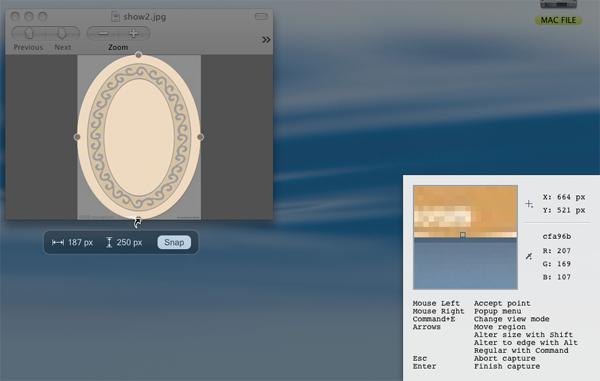Click the magnified pixel preview
Viewport: 600px width, 381px height.
pos(465,237)
